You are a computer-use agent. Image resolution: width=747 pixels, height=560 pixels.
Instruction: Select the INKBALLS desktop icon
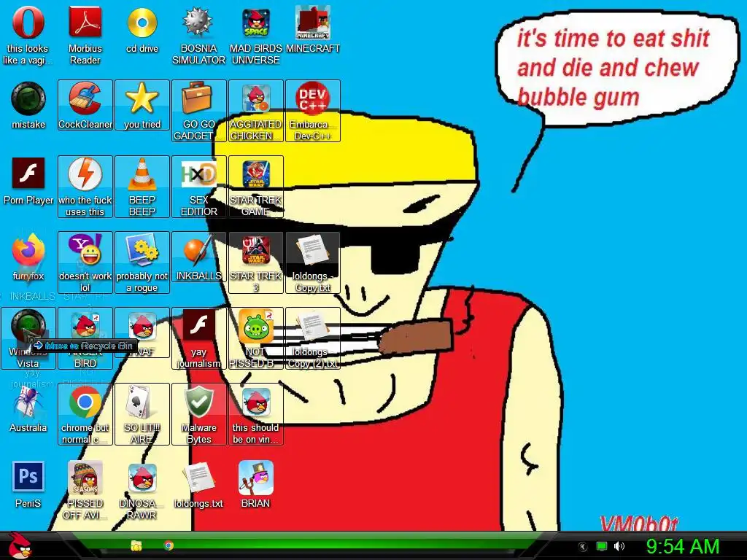click(198, 257)
